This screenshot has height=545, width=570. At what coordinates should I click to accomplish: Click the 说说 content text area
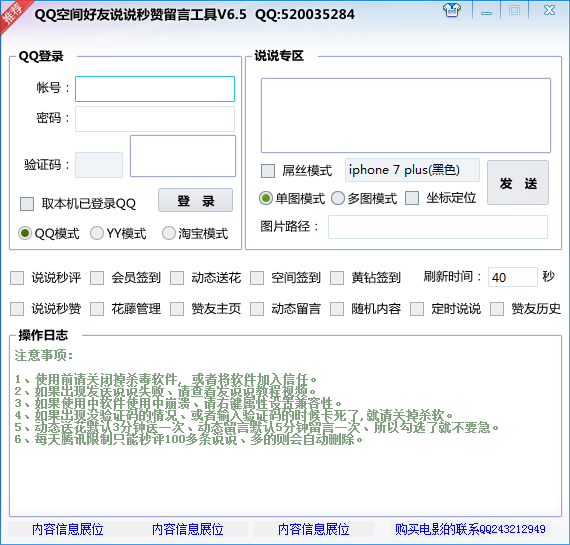pyautogui.click(x=406, y=115)
